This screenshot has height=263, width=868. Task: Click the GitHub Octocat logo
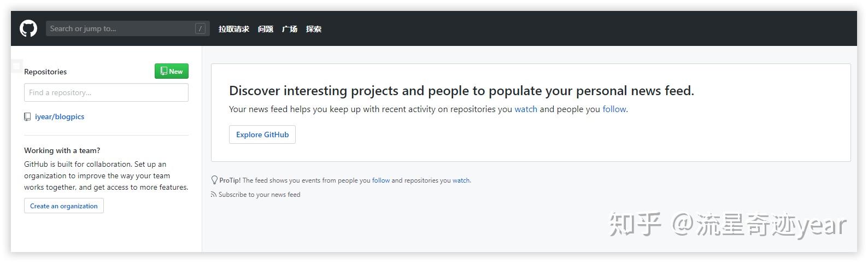28,28
